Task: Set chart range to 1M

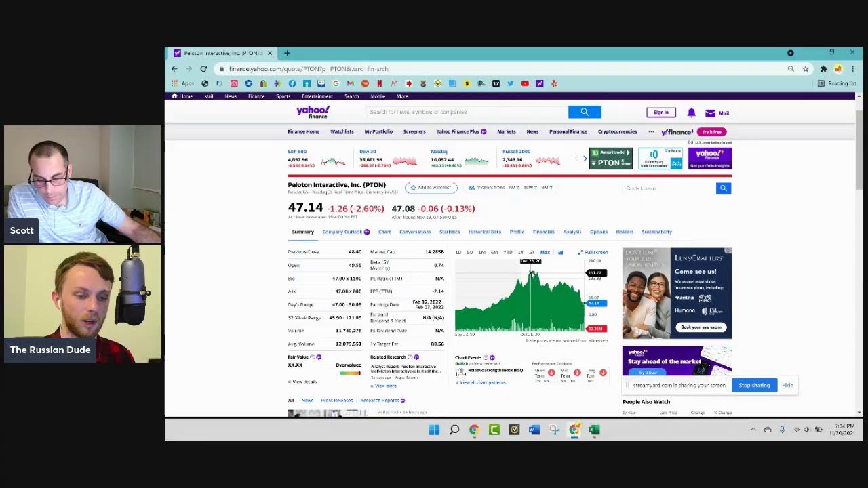Action: [481, 252]
